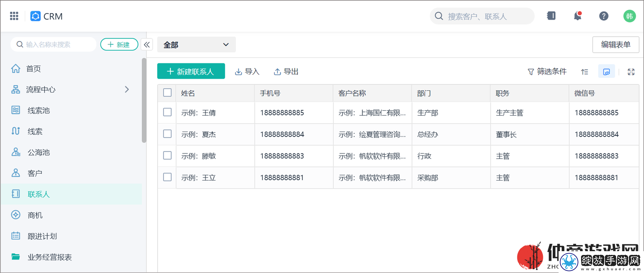Open the 全部 view dropdown
The image size is (644, 273).
pos(196,45)
